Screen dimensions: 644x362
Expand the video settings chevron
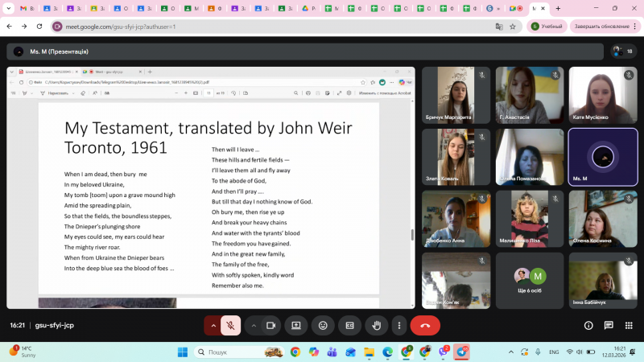click(x=254, y=325)
